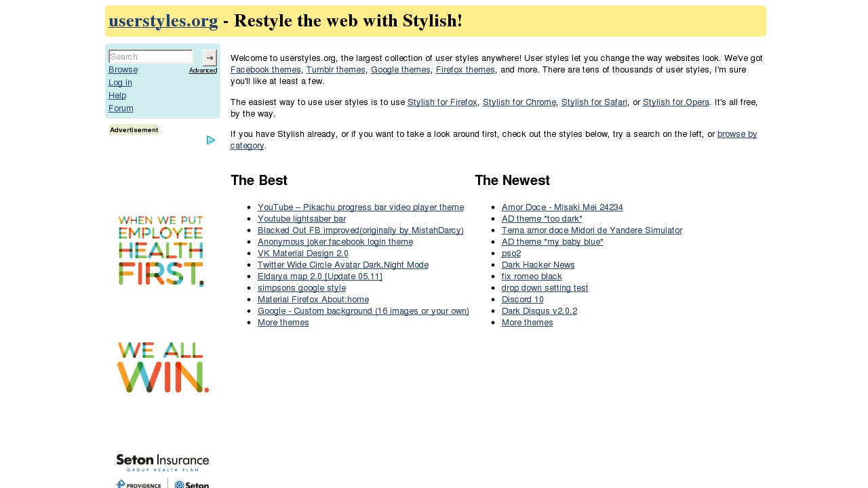Open Eldarya map 2.0 style
The image size is (868, 488).
coord(320,277)
